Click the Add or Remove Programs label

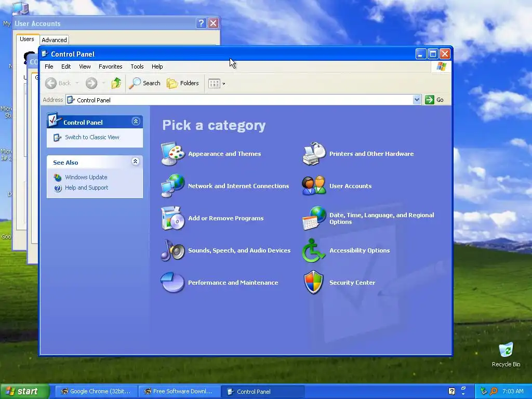pos(225,218)
